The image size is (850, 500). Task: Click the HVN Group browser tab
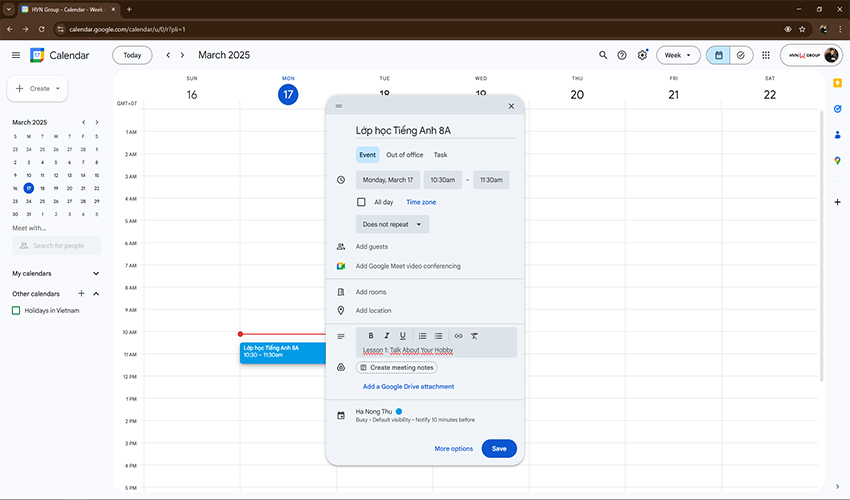click(x=68, y=9)
